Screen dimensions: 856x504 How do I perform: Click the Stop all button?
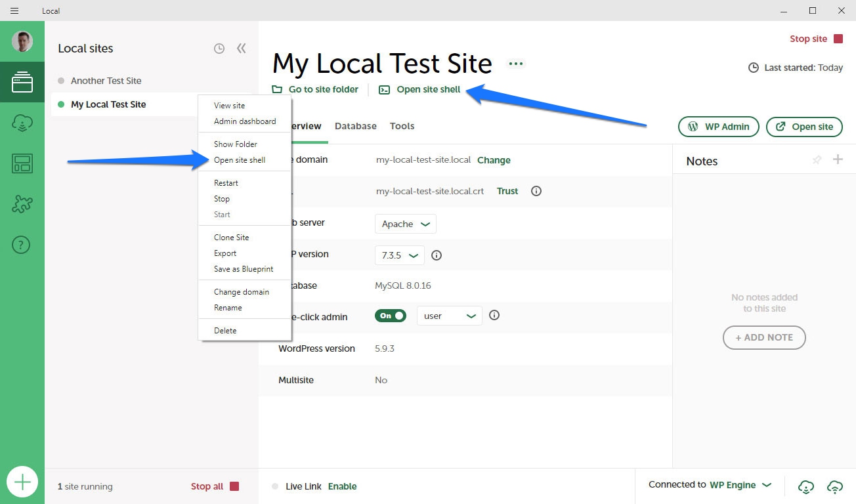(x=215, y=486)
